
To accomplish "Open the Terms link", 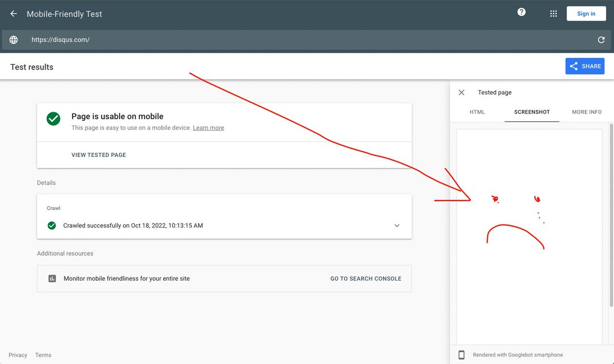I will click(43, 355).
